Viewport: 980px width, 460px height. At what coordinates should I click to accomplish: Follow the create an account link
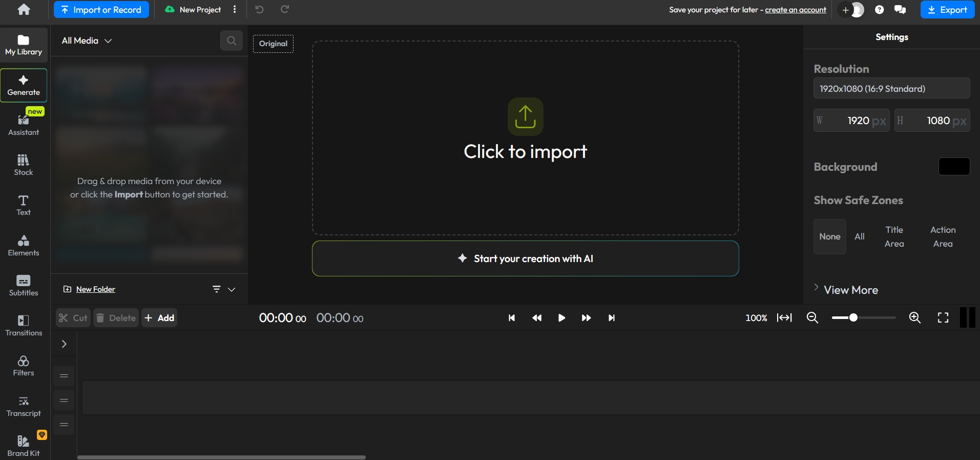point(796,10)
